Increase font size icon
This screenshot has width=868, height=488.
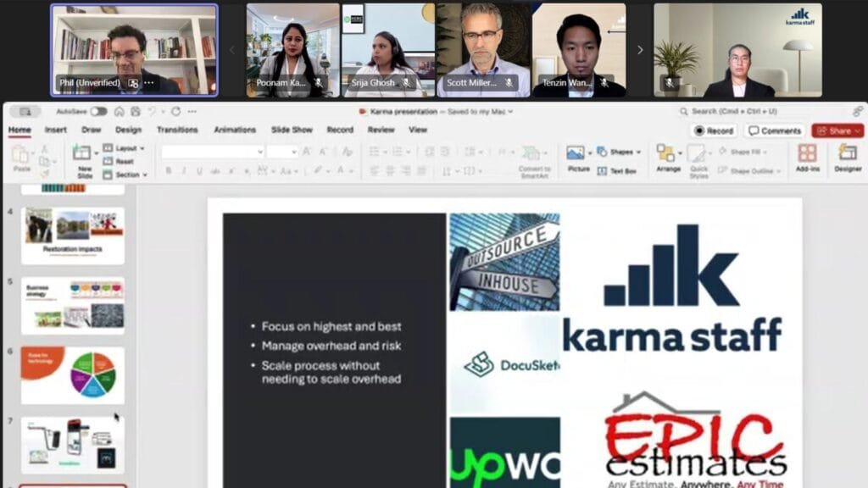tap(307, 152)
